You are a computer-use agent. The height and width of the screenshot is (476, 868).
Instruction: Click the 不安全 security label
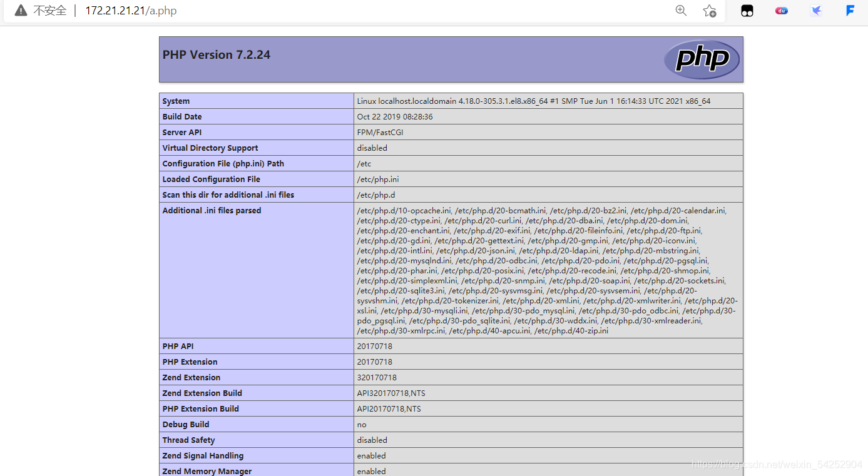point(49,11)
